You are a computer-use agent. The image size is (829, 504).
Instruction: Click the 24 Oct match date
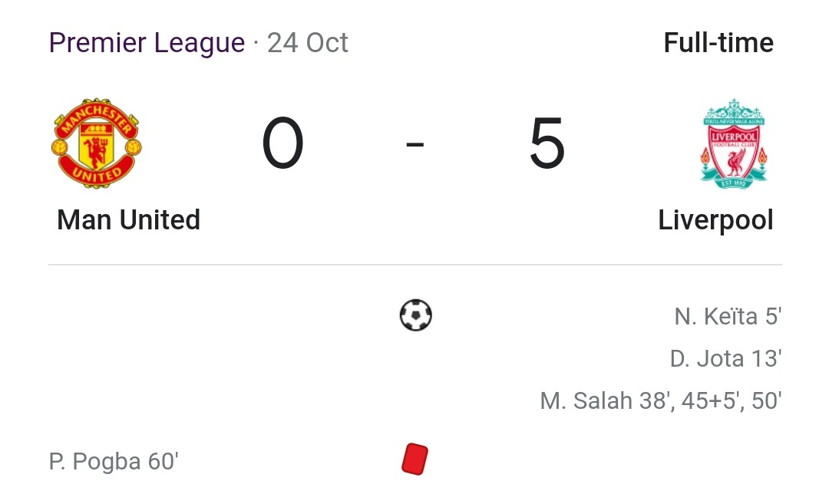coord(308,42)
